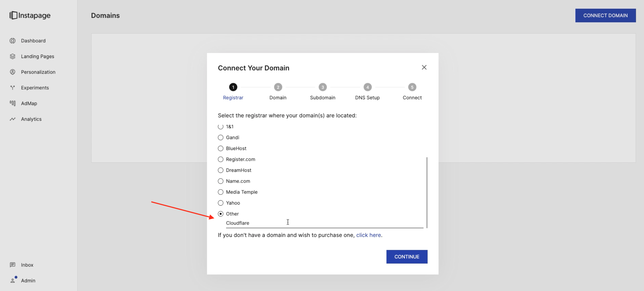Jump to DNS Setup step 4
644x291 pixels.
367,87
